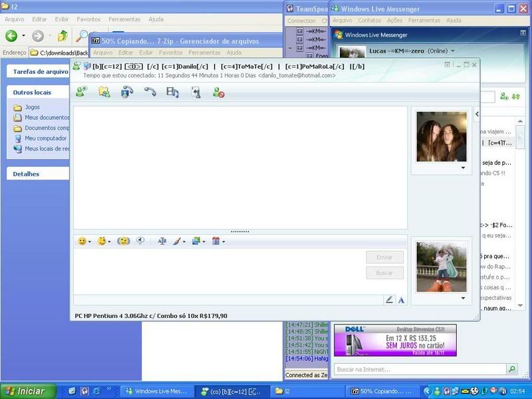Click the Dell Desktop Dimension ad banner

point(395,340)
